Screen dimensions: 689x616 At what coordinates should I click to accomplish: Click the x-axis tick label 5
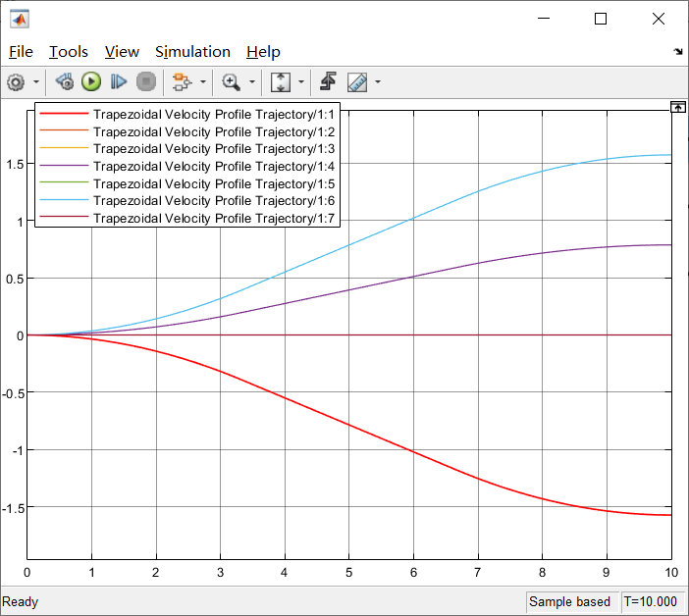(x=348, y=573)
